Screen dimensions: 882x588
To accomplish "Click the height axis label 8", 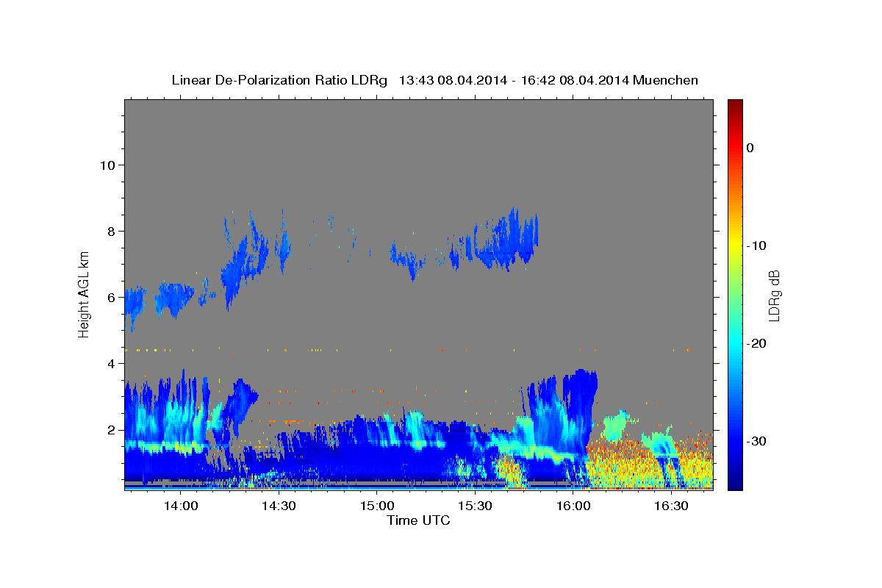I will point(110,231).
